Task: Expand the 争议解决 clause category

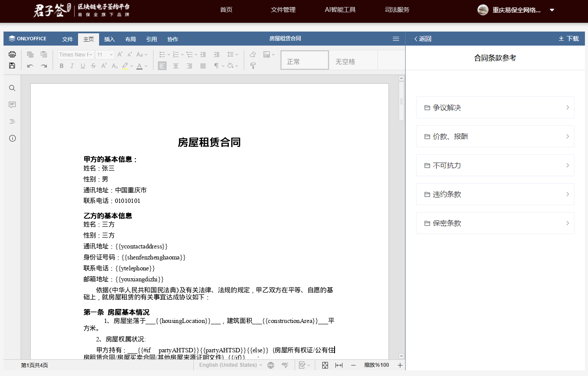Action: (x=495, y=108)
